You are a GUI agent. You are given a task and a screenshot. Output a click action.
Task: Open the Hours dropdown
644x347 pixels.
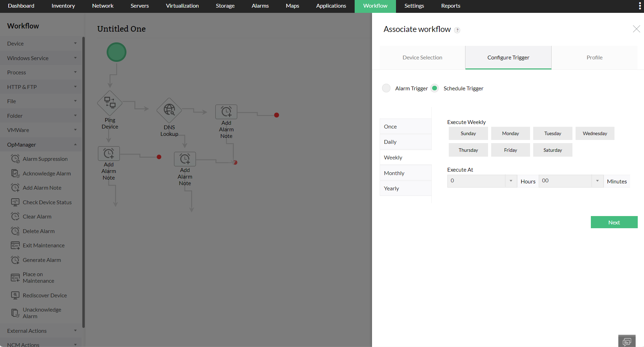click(482, 181)
